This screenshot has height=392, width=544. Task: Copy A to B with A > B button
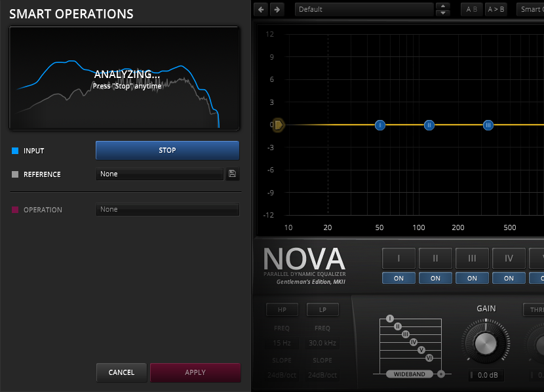495,9
